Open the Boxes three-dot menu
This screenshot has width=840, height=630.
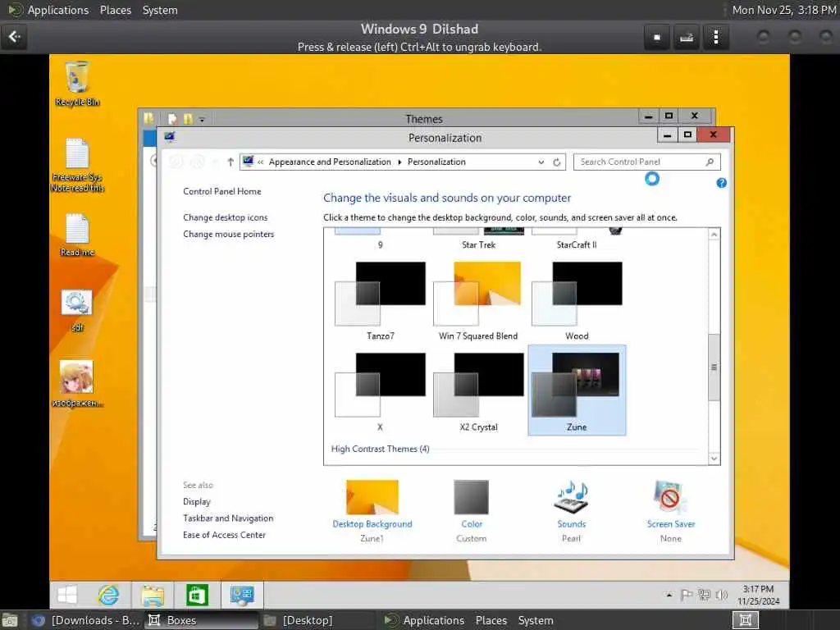[x=715, y=37]
